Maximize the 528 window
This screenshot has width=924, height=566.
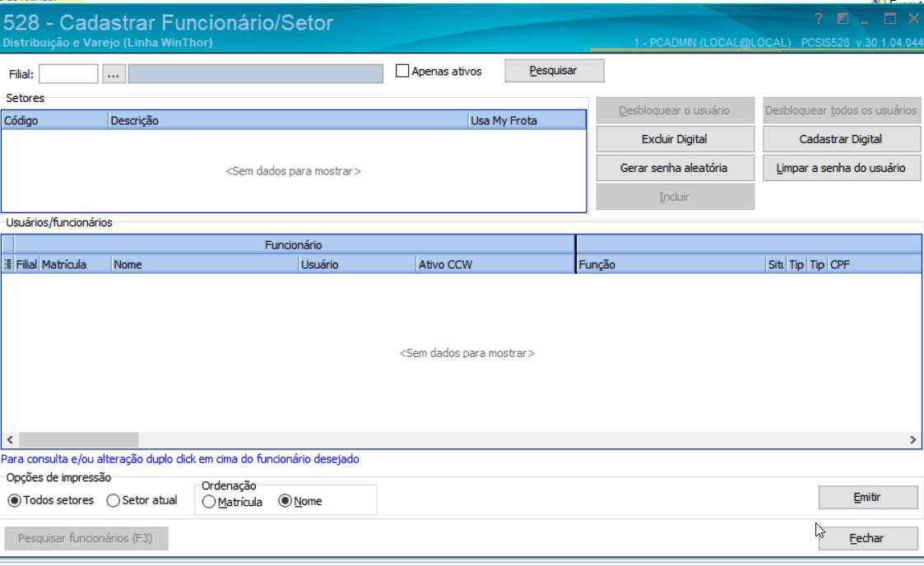[x=889, y=19]
